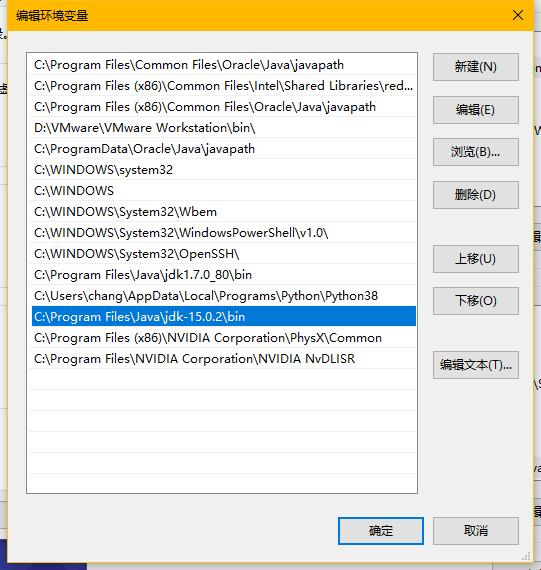This screenshot has width=541, height=570.
Task: Move entry up with 上移(U)
Action: [x=476, y=259]
